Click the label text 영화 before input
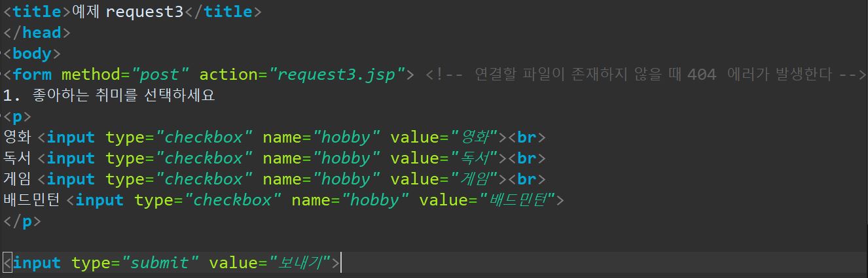This screenshot has height=278, width=868. [18, 137]
